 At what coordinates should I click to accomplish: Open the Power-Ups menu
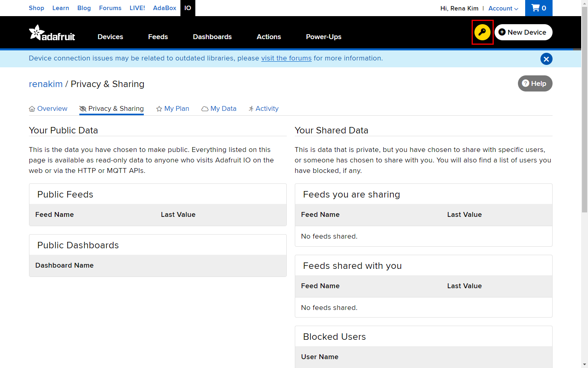[323, 37]
